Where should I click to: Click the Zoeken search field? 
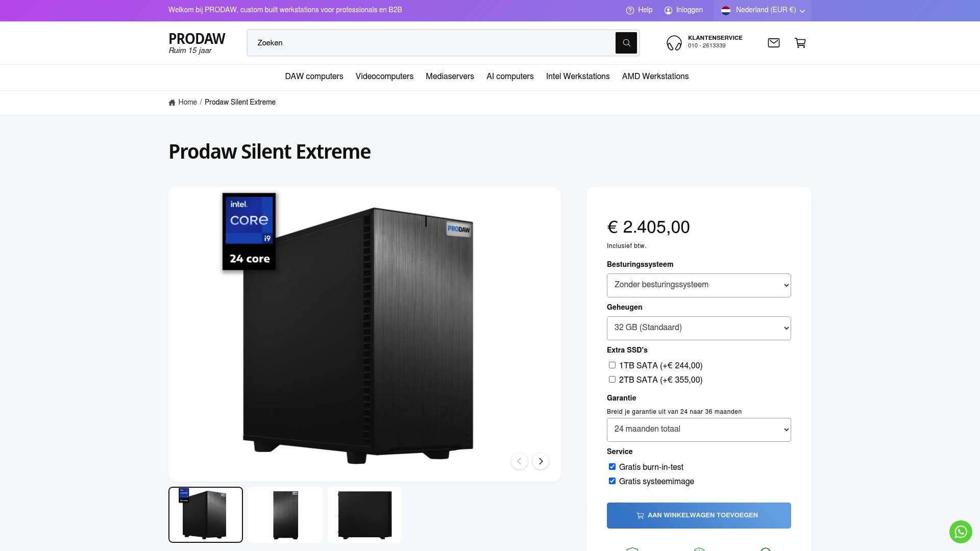pos(431,43)
